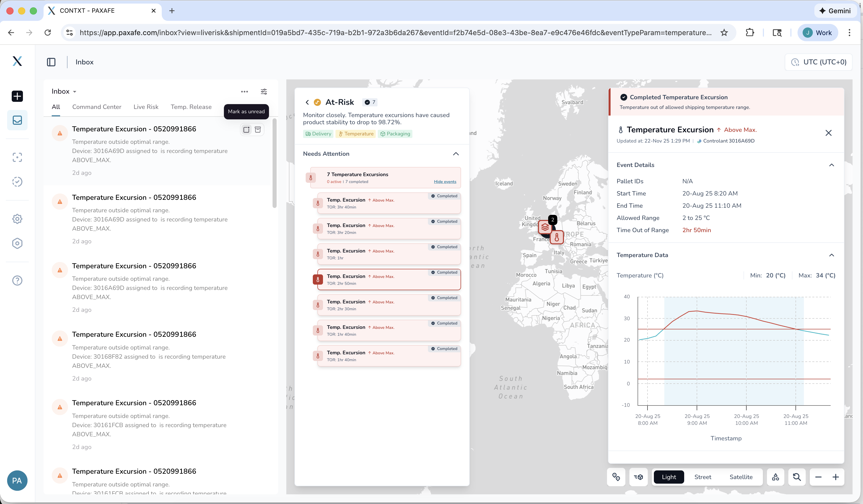Open the hexagon icon in left sidebar

click(x=17, y=243)
